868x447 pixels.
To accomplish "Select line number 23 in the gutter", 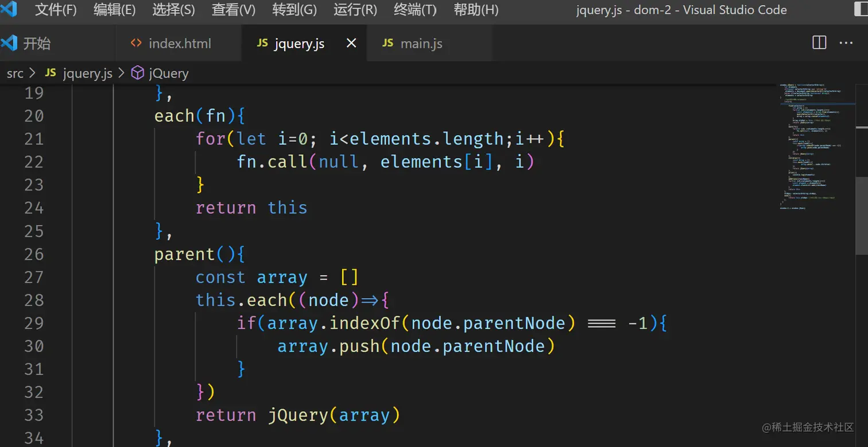I will click(34, 185).
